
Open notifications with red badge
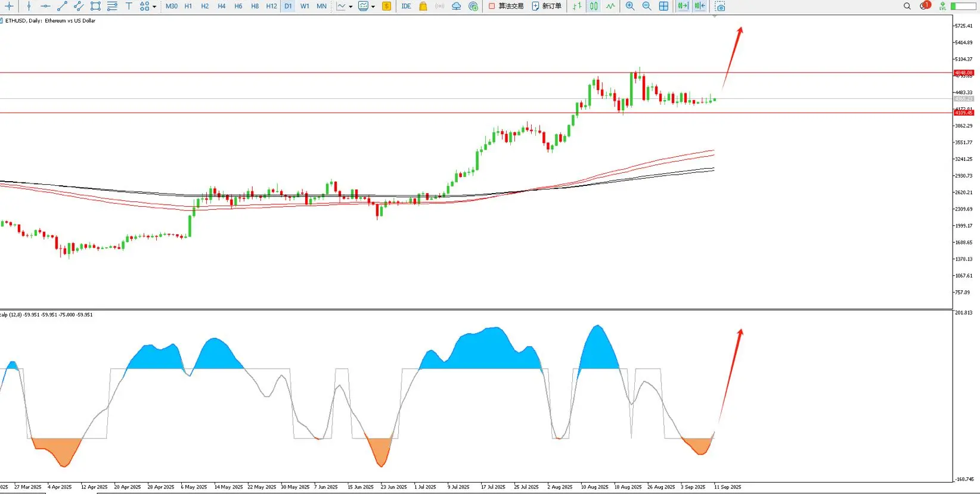[925, 5]
